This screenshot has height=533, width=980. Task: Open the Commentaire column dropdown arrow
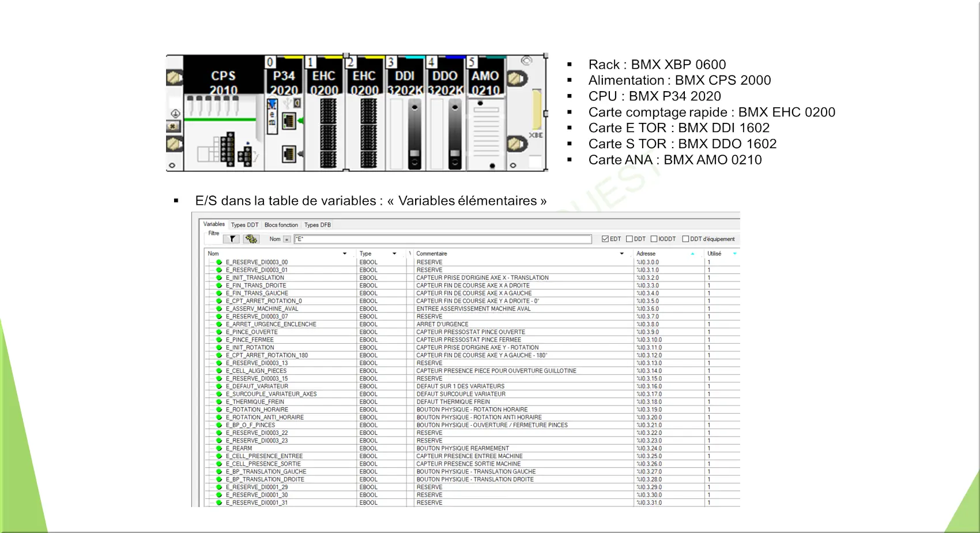(x=621, y=254)
